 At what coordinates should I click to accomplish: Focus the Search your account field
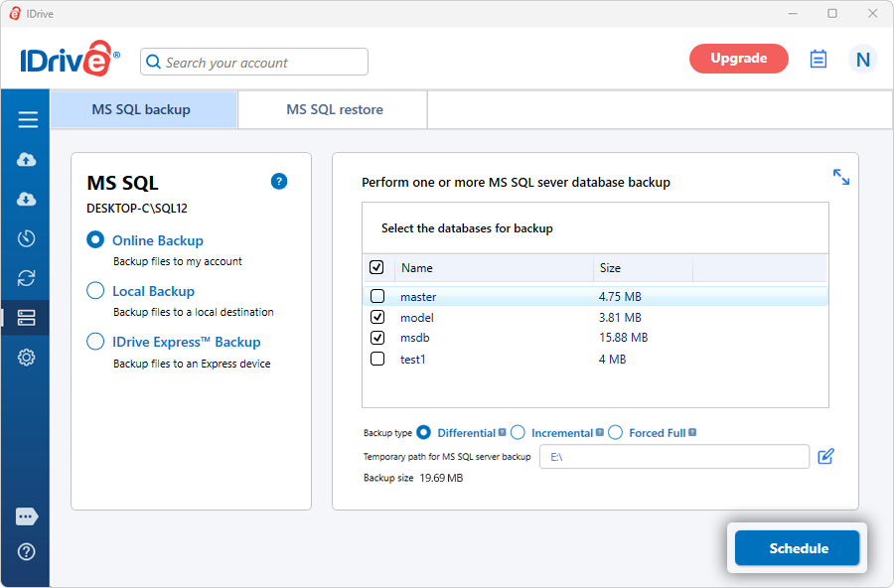click(x=254, y=62)
